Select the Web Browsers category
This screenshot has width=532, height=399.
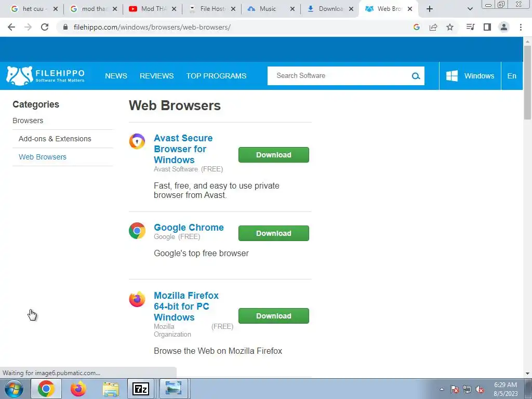(43, 157)
